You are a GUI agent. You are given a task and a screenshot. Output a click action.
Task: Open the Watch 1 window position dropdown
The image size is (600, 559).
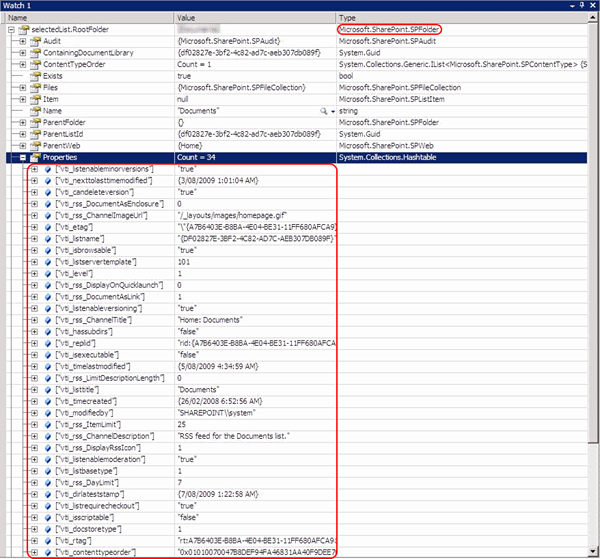pos(572,5)
